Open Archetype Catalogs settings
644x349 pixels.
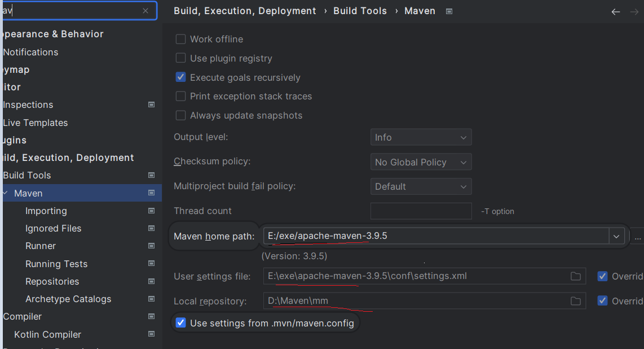[68, 299]
